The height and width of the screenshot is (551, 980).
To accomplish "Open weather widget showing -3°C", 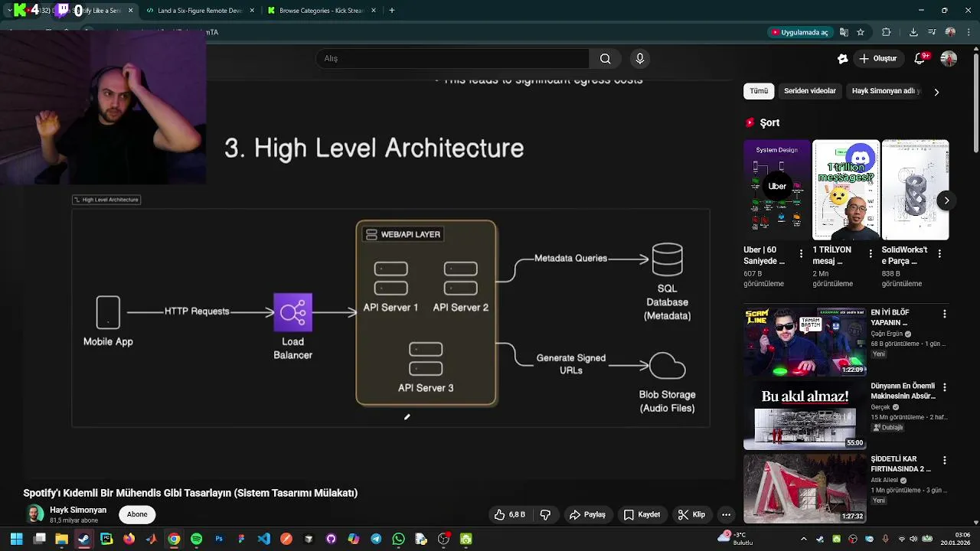I will (736, 539).
